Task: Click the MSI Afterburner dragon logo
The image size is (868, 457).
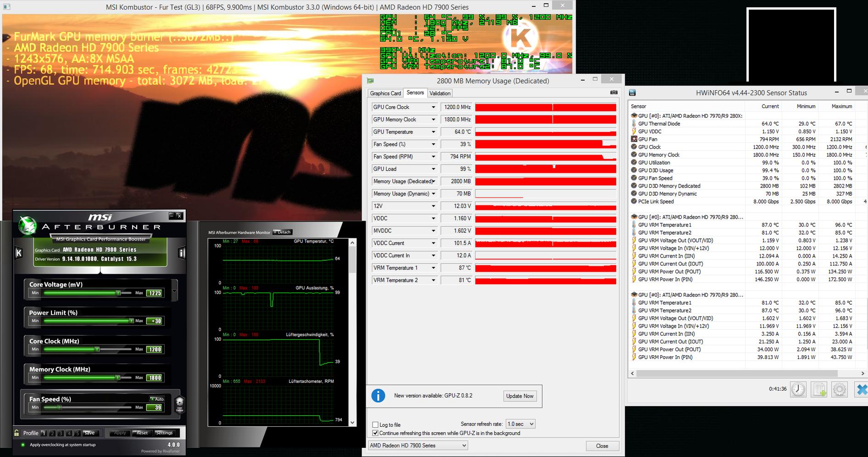Action: (x=28, y=225)
